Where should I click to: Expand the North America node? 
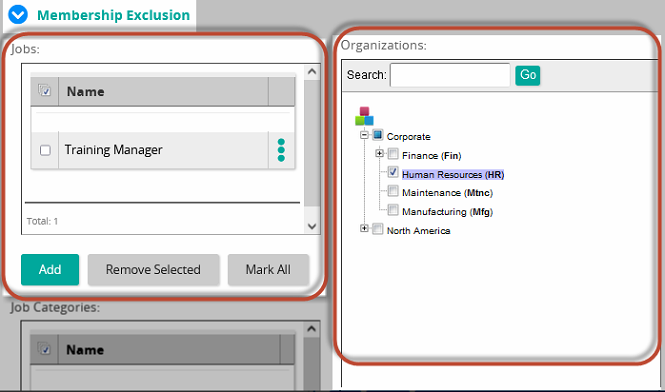(x=364, y=228)
